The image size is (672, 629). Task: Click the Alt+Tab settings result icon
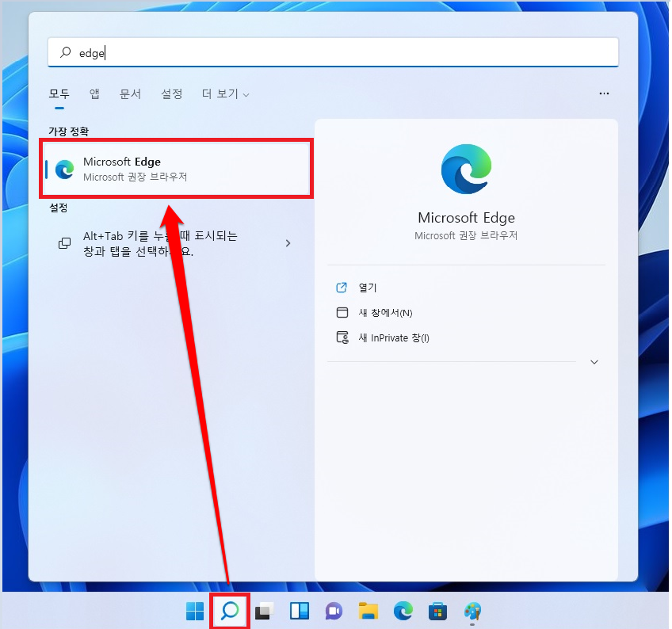[x=64, y=243]
